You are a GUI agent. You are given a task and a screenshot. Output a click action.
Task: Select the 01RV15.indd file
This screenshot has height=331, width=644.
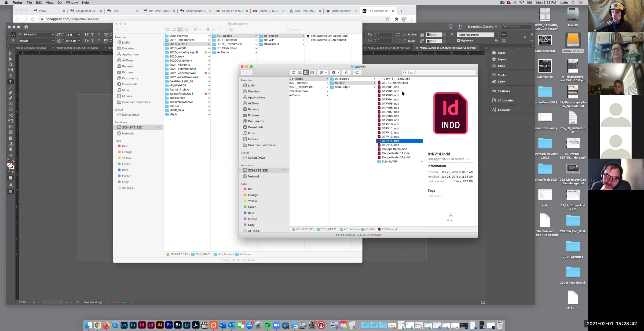point(390,145)
